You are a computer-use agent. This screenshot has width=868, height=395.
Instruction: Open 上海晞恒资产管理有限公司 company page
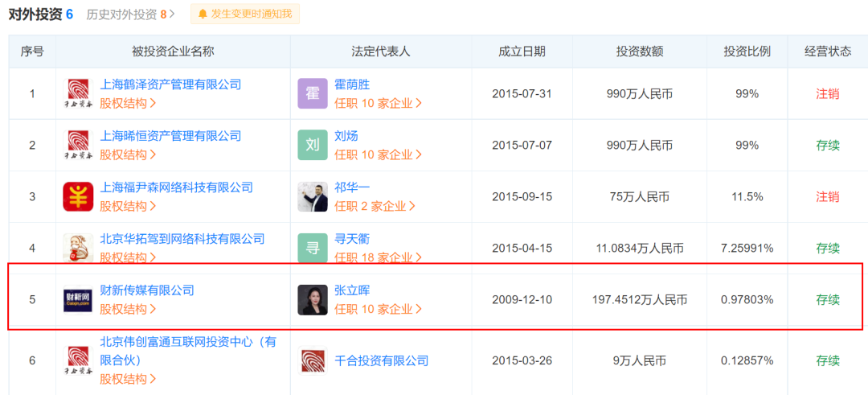[x=170, y=136]
